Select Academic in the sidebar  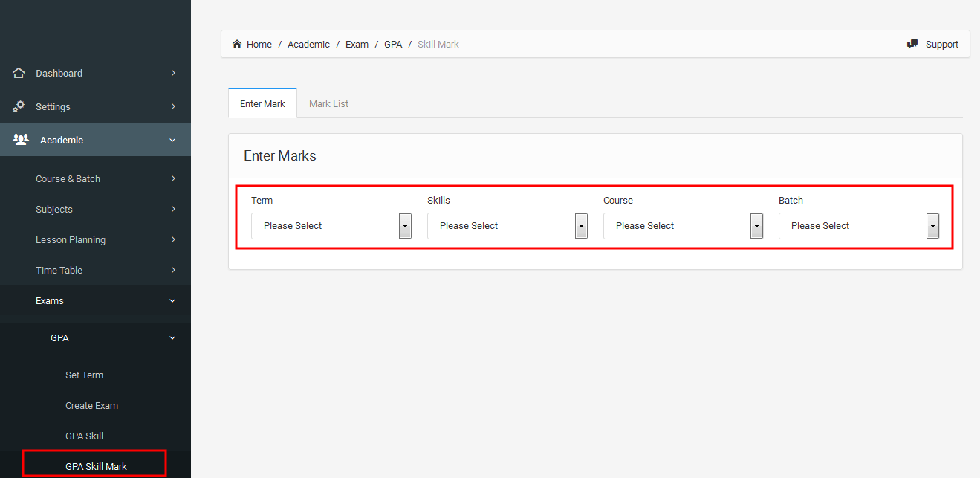(x=62, y=140)
